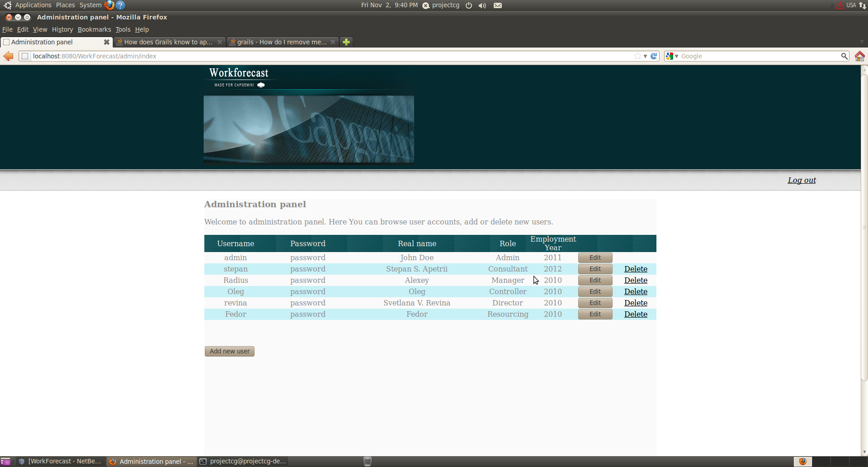Edit the revina user
Screen dimensions: 868x467
tap(595, 303)
